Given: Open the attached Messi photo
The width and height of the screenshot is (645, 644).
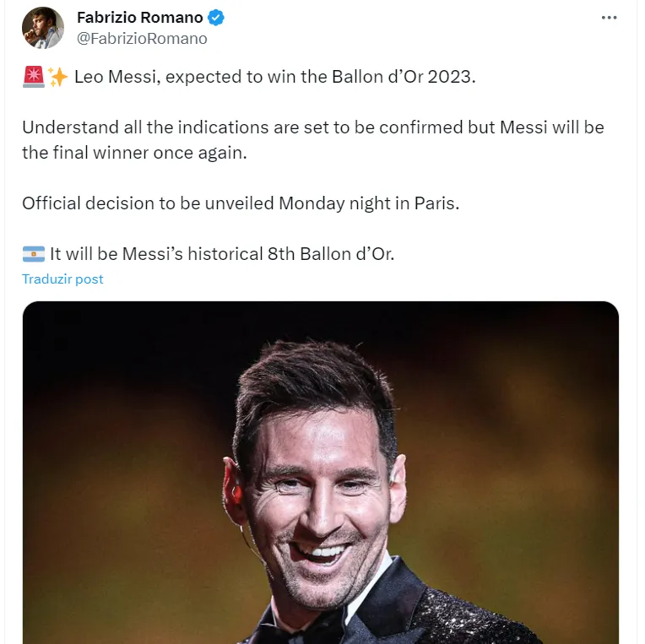Looking at the screenshot, I should 320,473.
